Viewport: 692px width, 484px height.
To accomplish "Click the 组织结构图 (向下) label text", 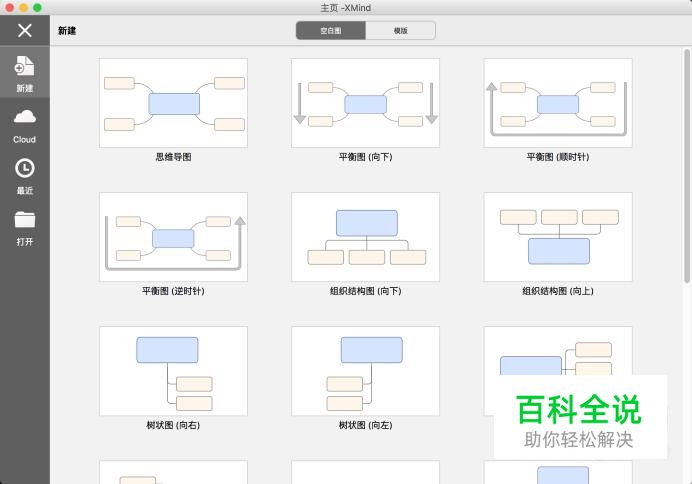I will coord(365,291).
